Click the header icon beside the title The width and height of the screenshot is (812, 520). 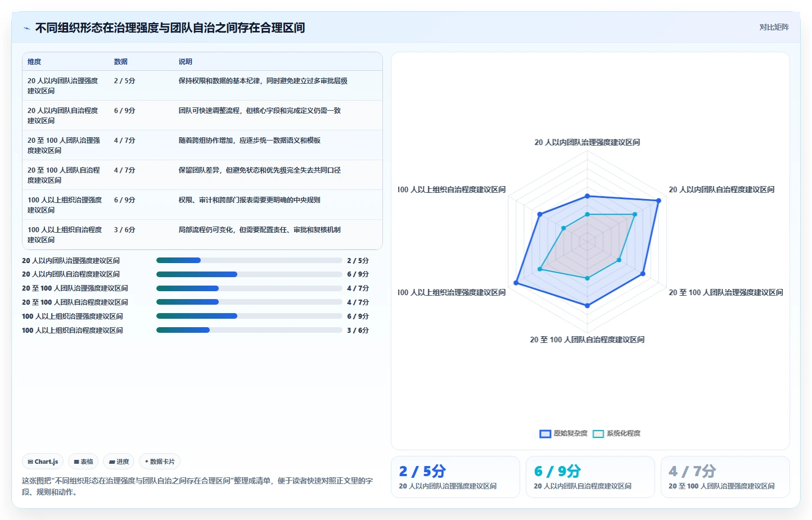pos(26,28)
